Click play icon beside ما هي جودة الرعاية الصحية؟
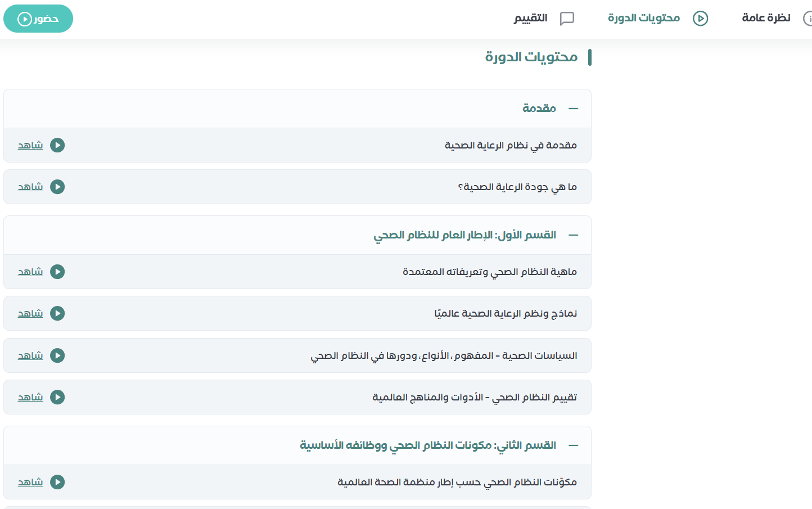This screenshot has width=812, height=509. pos(57,187)
